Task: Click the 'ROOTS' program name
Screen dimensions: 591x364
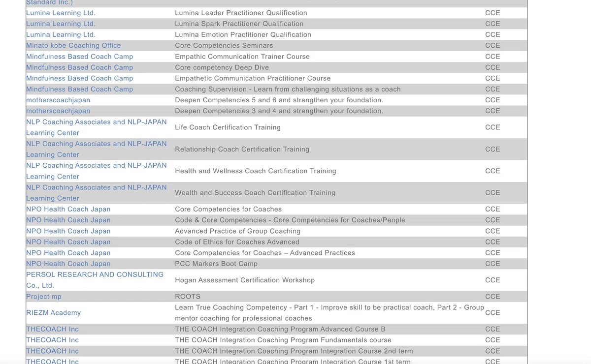Action: (x=188, y=297)
